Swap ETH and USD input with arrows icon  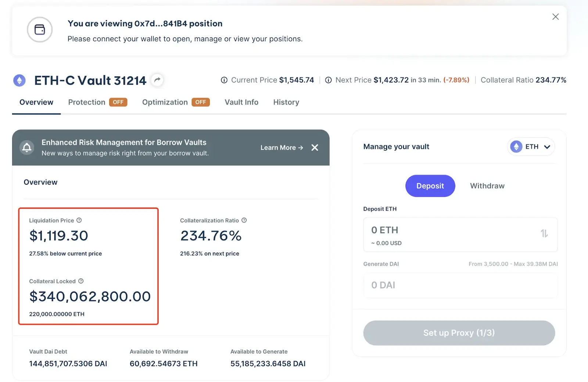pyautogui.click(x=544, y=233)
